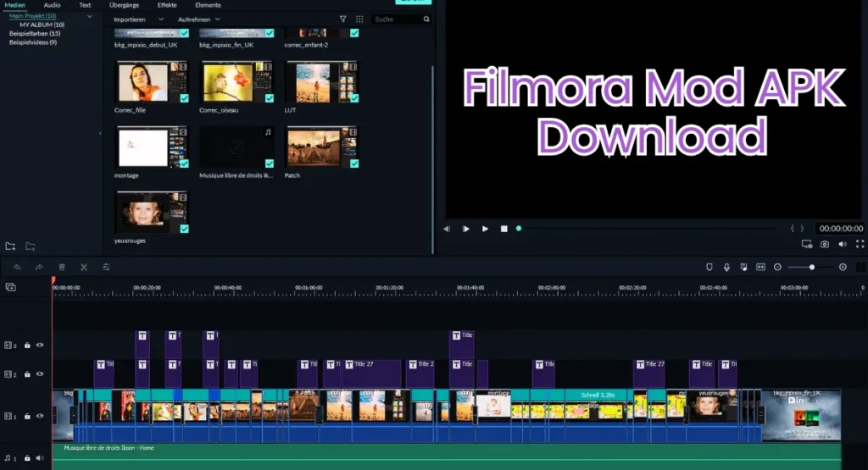The height and width of the screenshot is (470, 868).
Task: Select the Correc_oiseau thumbnail
Action: coord(237,82)
